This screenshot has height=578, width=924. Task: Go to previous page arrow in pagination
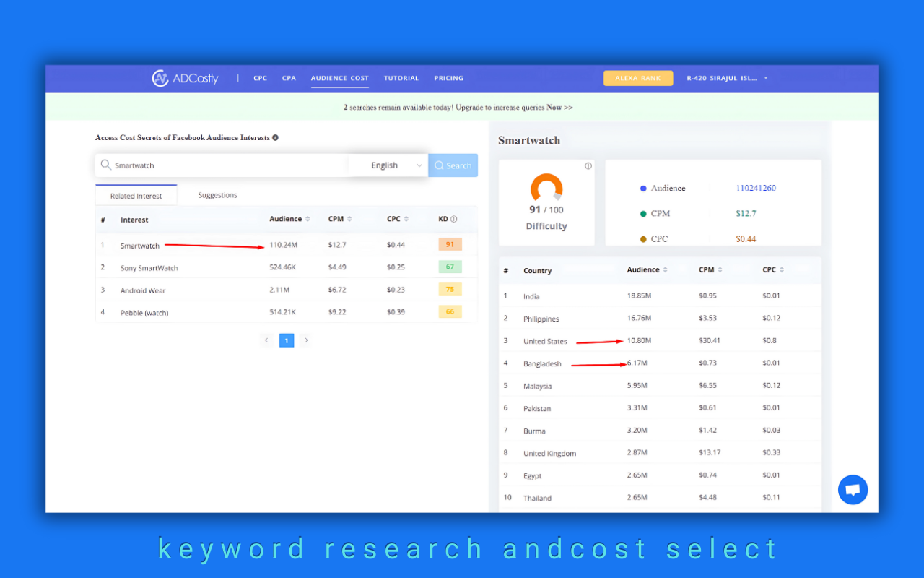266,340
